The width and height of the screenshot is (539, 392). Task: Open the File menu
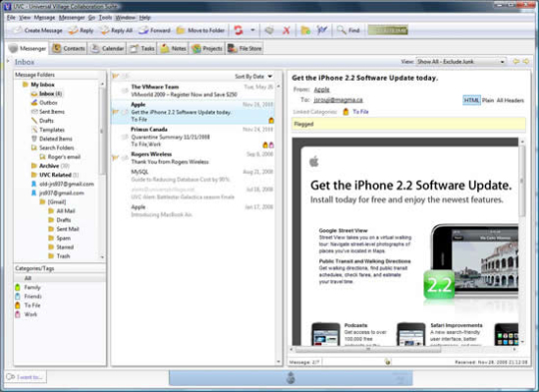(x=11, y=18)
